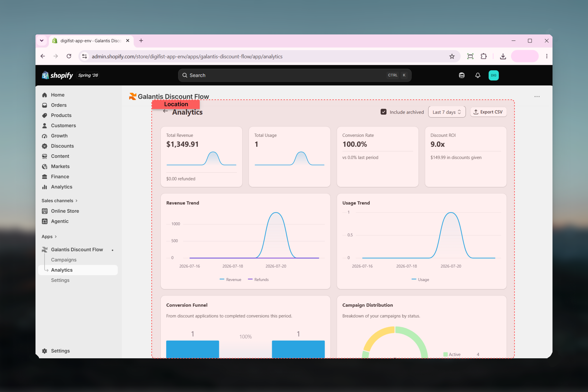The image size is (588, 392).
Task: Click the browser back arrow
Action: click(x=43, y=56)
